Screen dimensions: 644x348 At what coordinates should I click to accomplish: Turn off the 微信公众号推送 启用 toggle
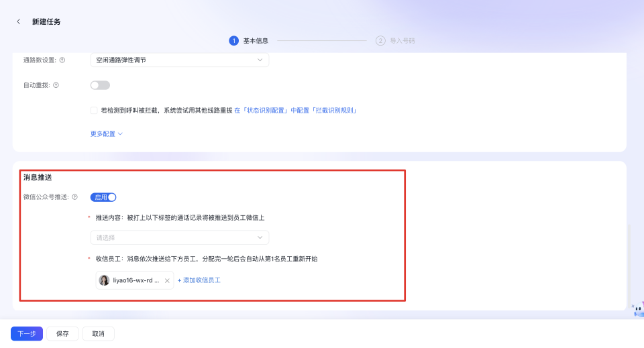tap(104, 197)
